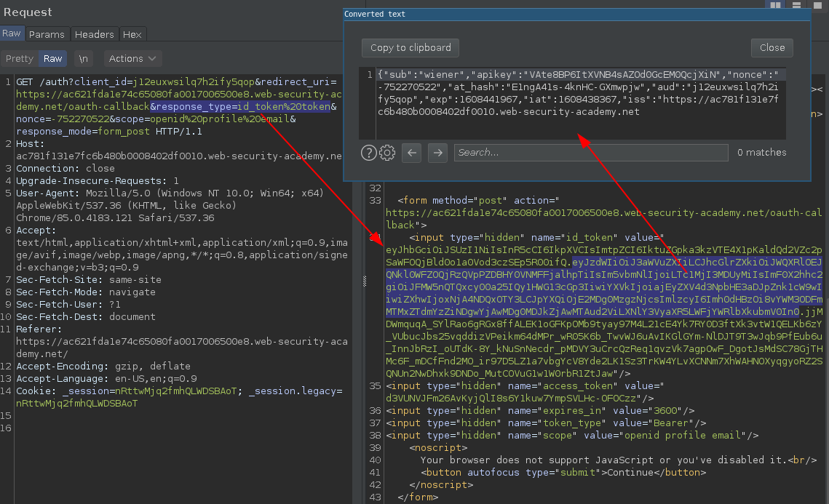Open help in the Converted text dialog
829x504 pixels.
(x=368, y=153)
